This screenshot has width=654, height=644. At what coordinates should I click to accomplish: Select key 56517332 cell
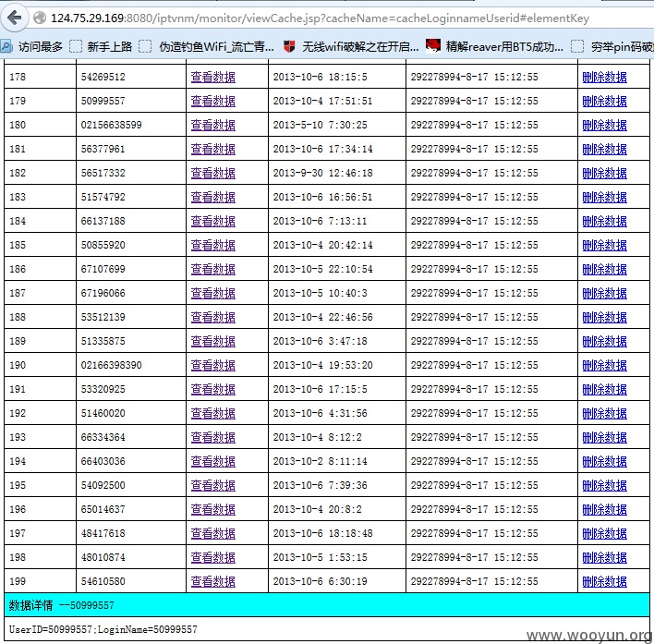click(x=131, y=173)
